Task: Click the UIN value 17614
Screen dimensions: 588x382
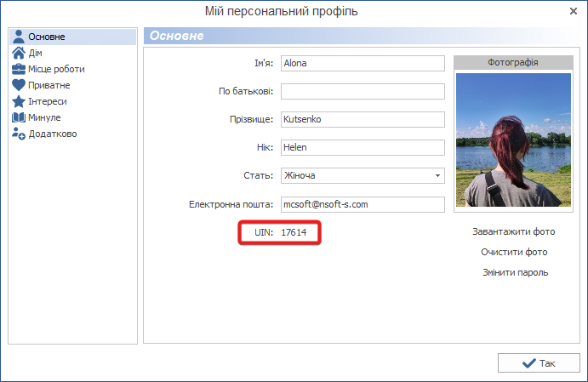Action: (294, 232)
